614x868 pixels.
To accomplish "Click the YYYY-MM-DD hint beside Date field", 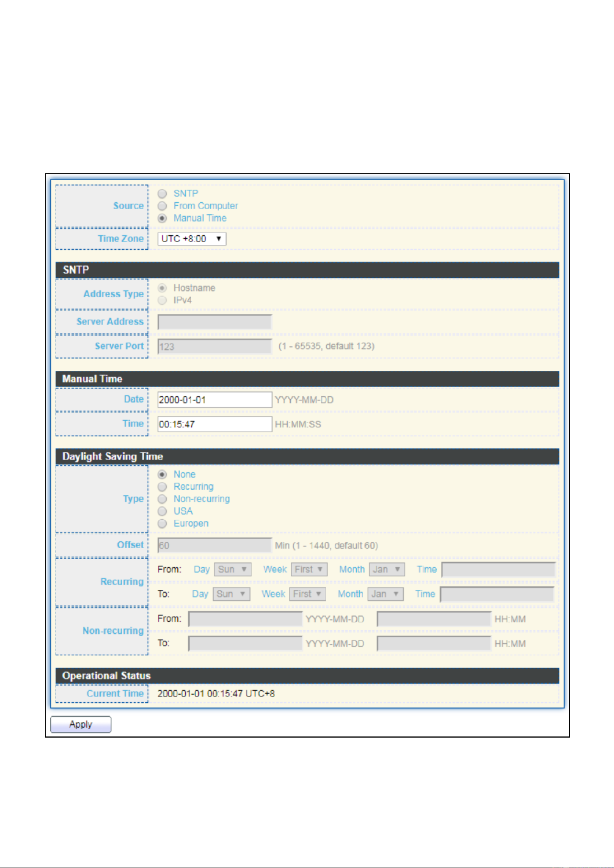I will [x=304, y=400].
